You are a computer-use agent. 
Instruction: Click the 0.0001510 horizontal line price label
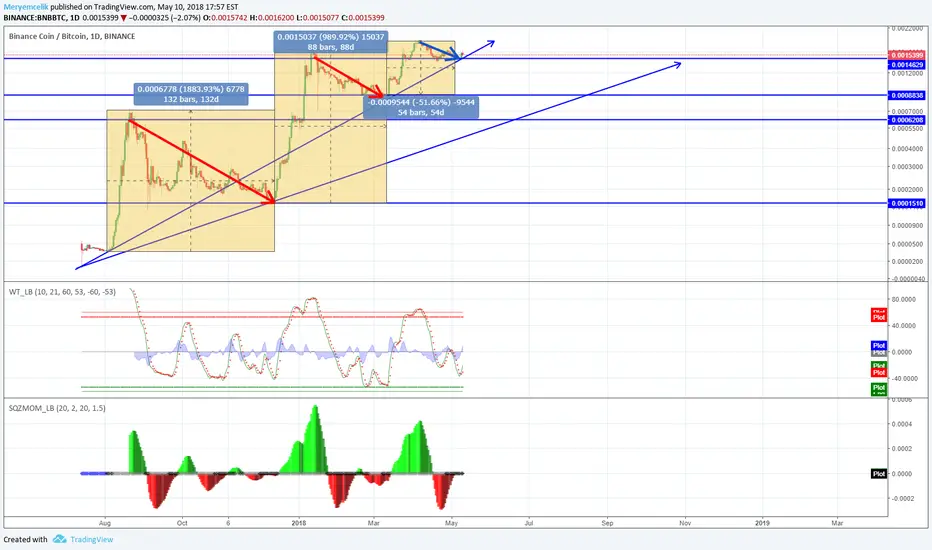pyautogui.click(x=907, y=203)
